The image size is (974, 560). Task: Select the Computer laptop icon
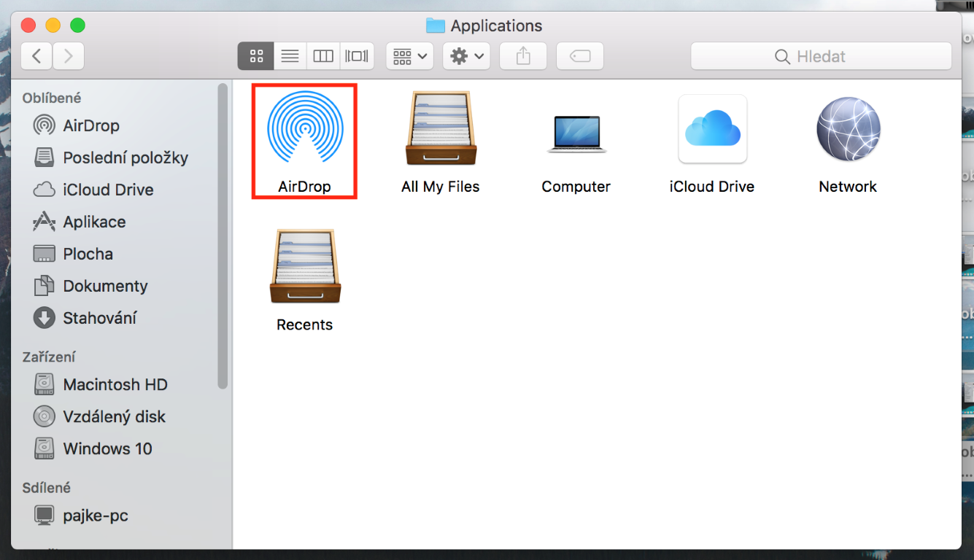[x=576, y=133]
